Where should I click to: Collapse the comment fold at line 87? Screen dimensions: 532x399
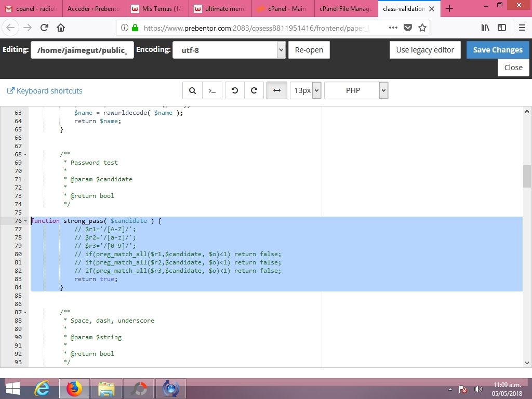(25, 312)
